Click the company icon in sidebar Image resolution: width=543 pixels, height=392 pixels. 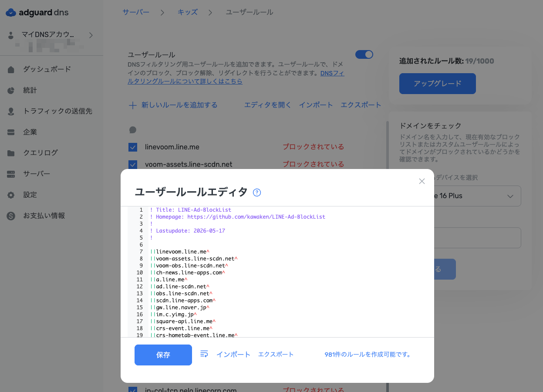click(x=11, y=132)
